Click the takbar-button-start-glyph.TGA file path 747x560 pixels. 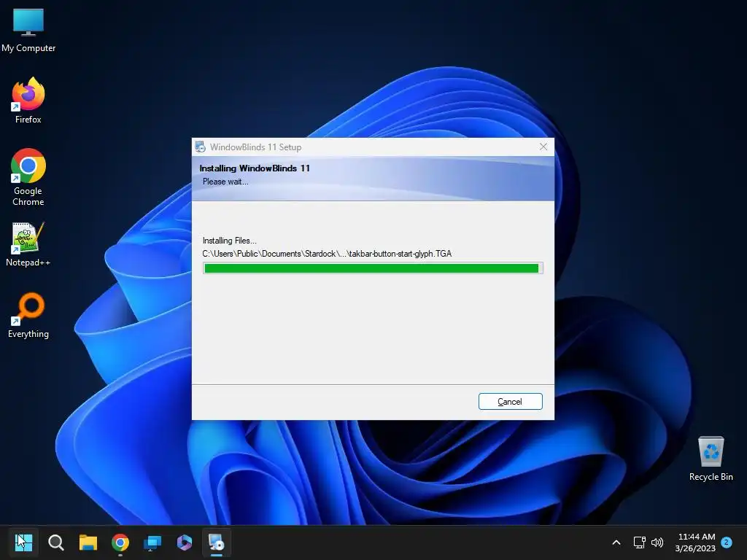[327, 253]
